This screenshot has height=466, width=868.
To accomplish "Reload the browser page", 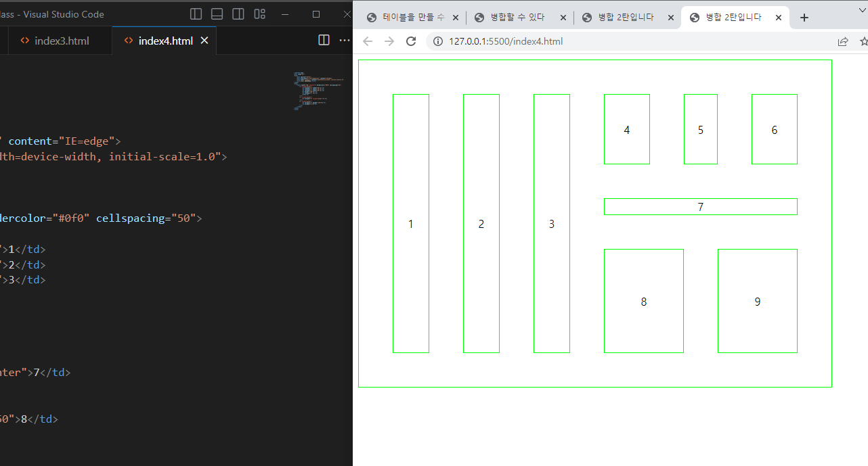I will pos(411,41).
